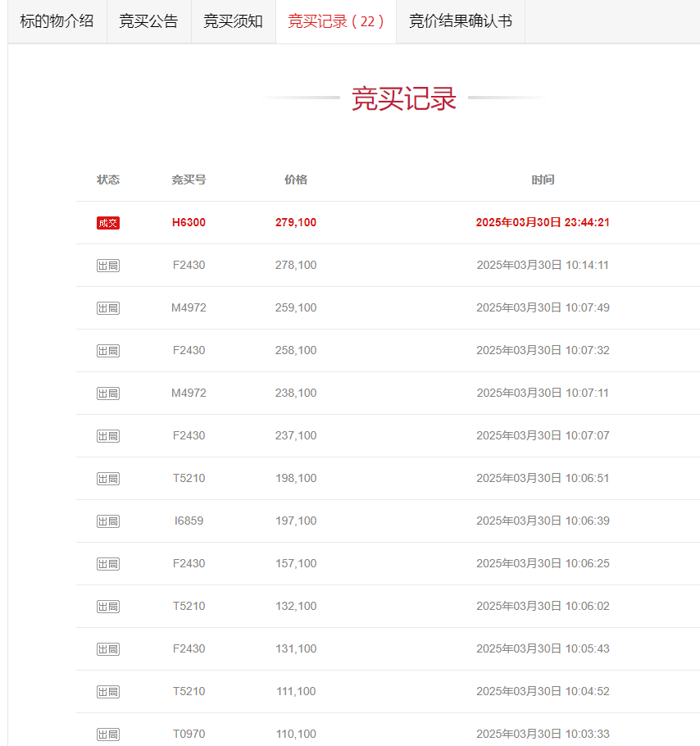Click the price 259,100

coord(296,307)
